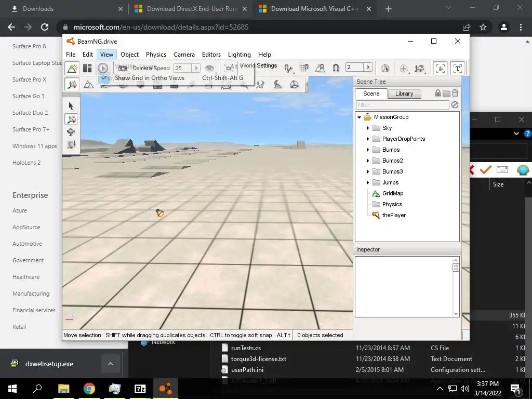Toggle Show Grid in Ortho Views
The height and width of the screenshot is (399, 532).
point(176,78)
